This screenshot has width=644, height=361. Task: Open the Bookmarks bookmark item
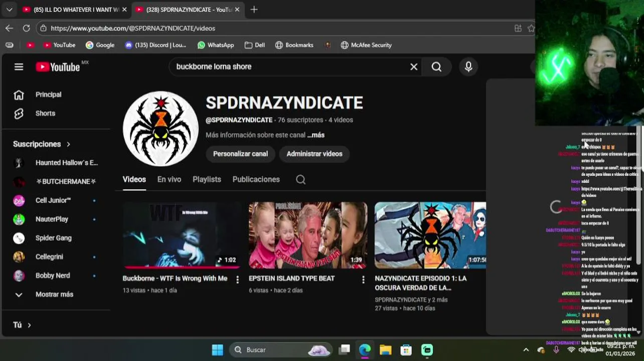294,45
